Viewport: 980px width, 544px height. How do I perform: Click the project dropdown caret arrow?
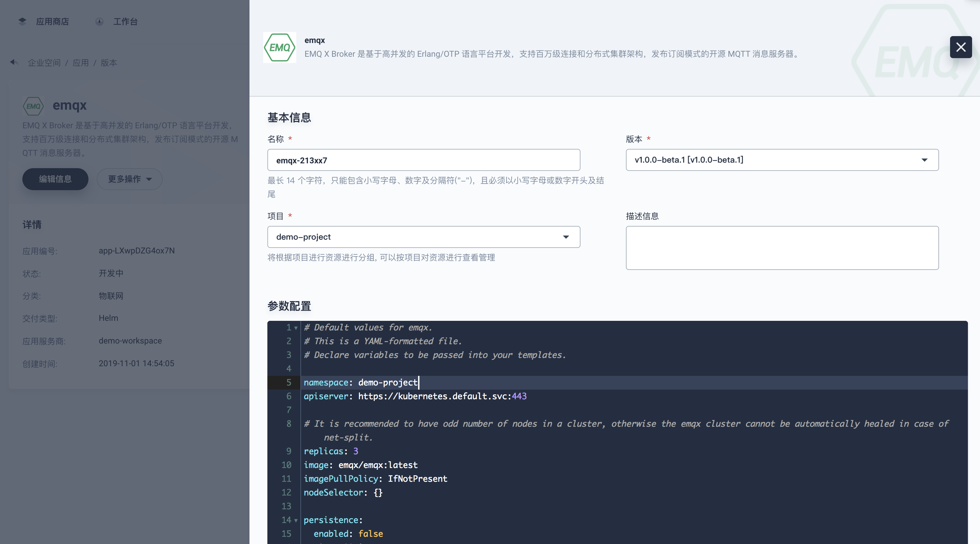(566, 237)
